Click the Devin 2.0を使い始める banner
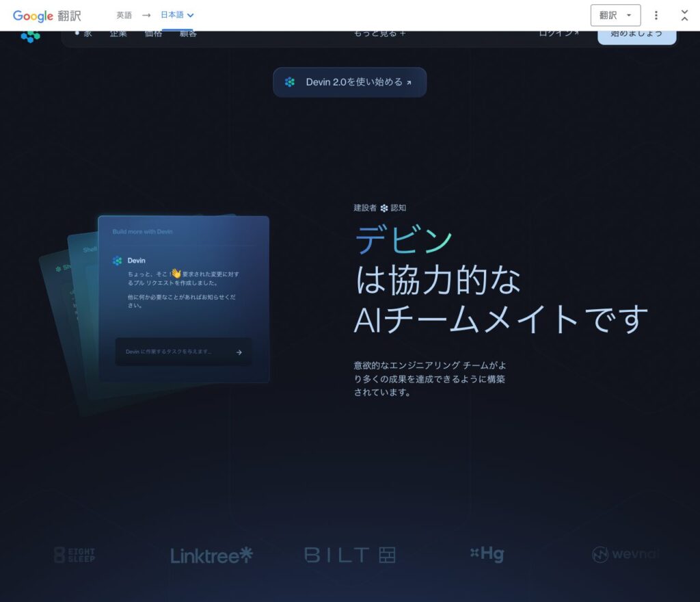The height and width of the screenshot is (602, 700). tap(349, 82)
